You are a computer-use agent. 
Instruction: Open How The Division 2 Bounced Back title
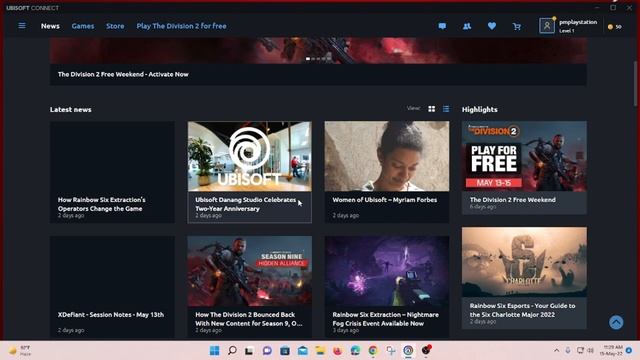click(x=249, y=319)
